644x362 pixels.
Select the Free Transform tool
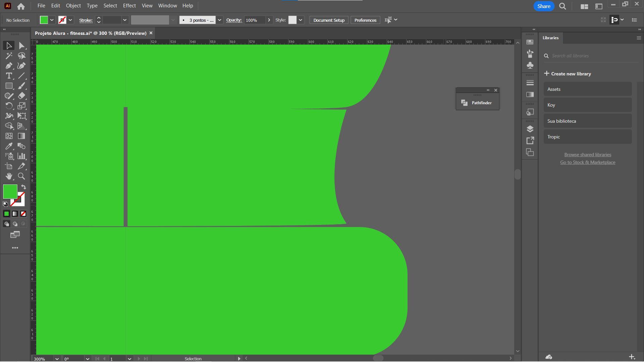(22, 116)
